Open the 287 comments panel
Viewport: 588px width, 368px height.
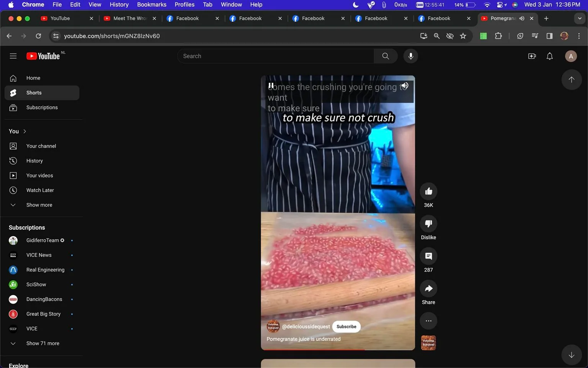pyautogui.click(x=428, y=256)
